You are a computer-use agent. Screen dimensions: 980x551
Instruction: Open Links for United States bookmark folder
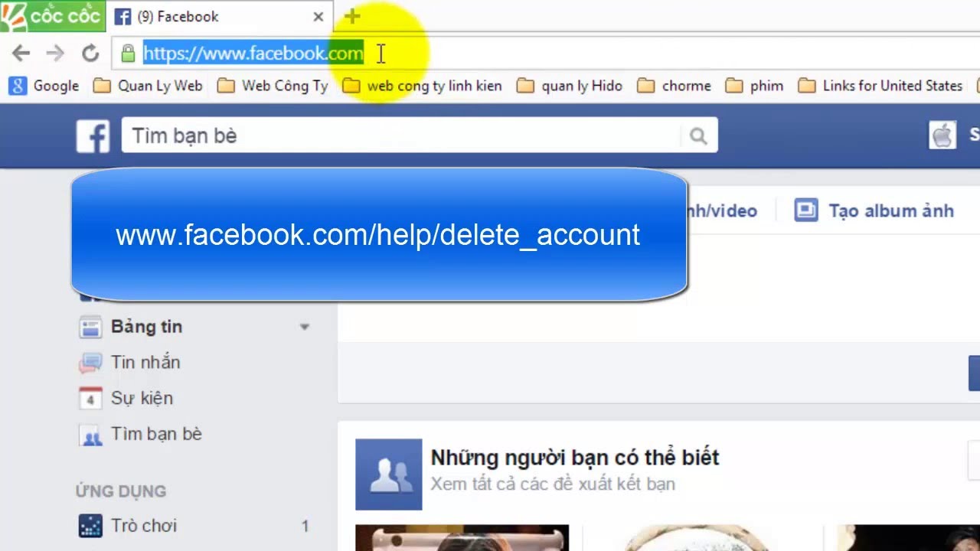pos(880,86)
